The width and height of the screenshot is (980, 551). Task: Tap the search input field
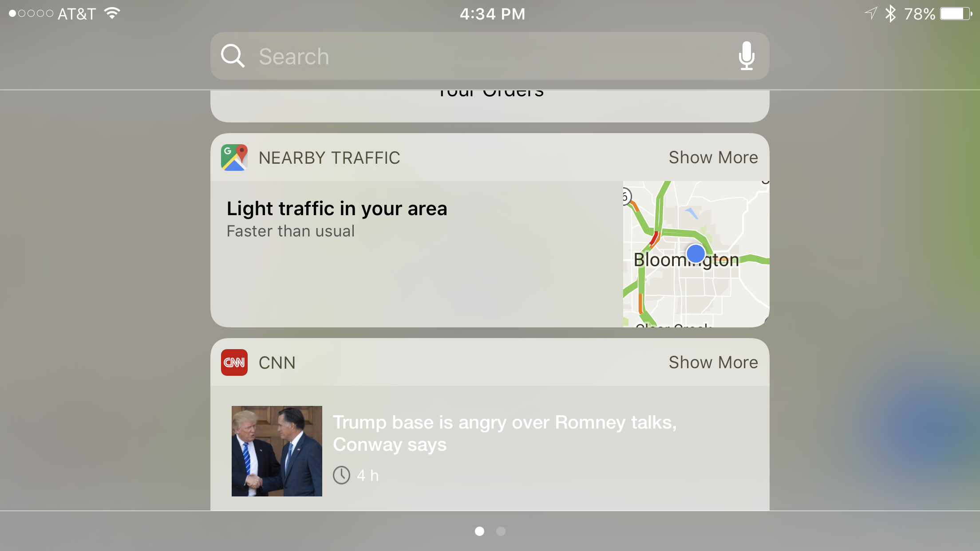[x=490, y=56]
